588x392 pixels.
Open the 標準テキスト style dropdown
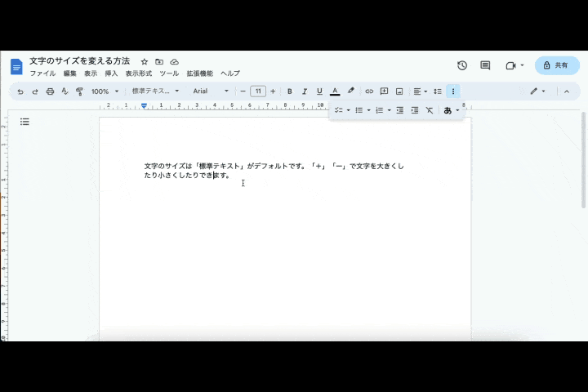pos(155,91)
